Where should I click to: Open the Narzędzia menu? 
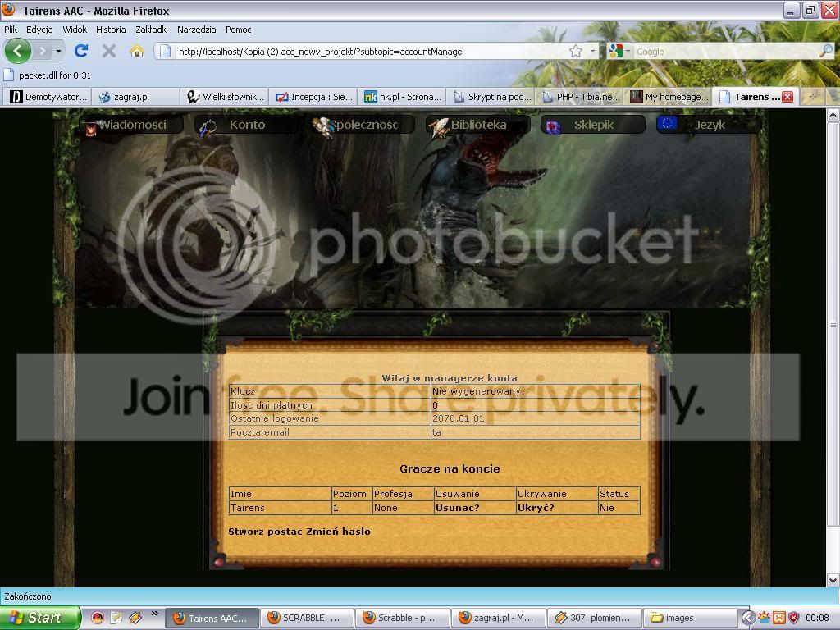(x=197, y=30)
